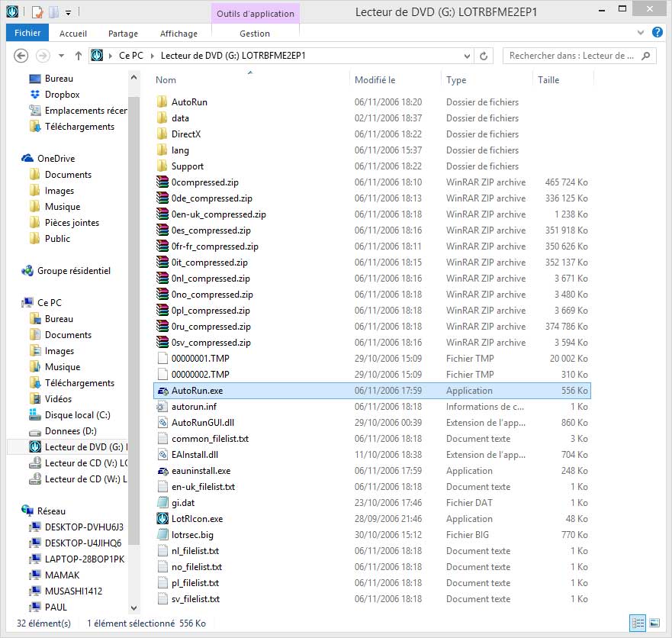The width and height of the screenshot is (672, 638).
Task: Select Lecteur de CD (V:) drive
Action: click(85, 463)
